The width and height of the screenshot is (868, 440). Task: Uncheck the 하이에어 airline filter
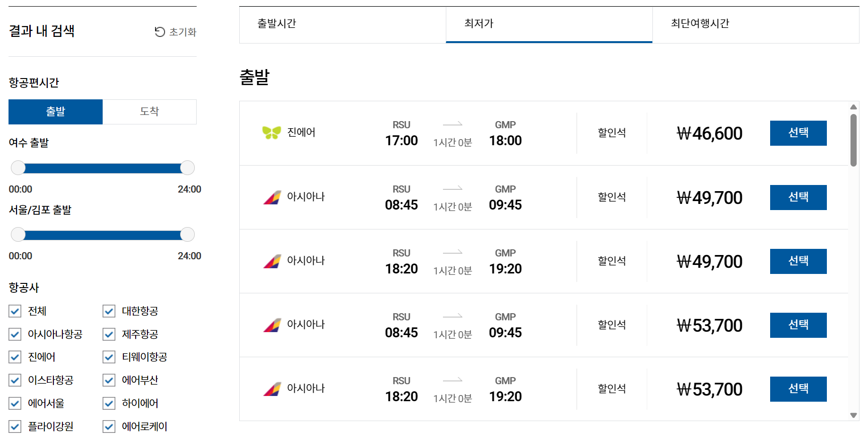coord(109,403)
